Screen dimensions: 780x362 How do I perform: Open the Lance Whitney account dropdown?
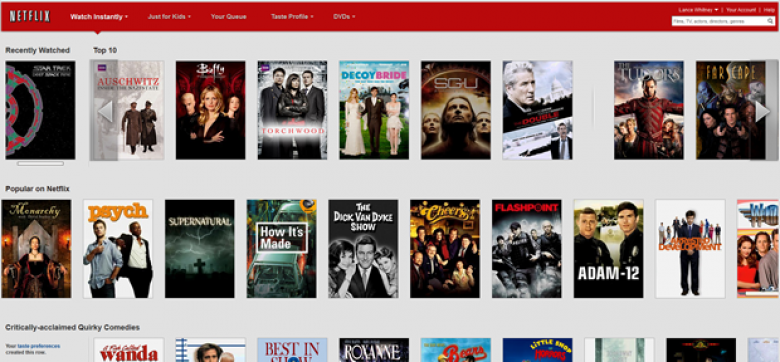click(x=698, y=10)
